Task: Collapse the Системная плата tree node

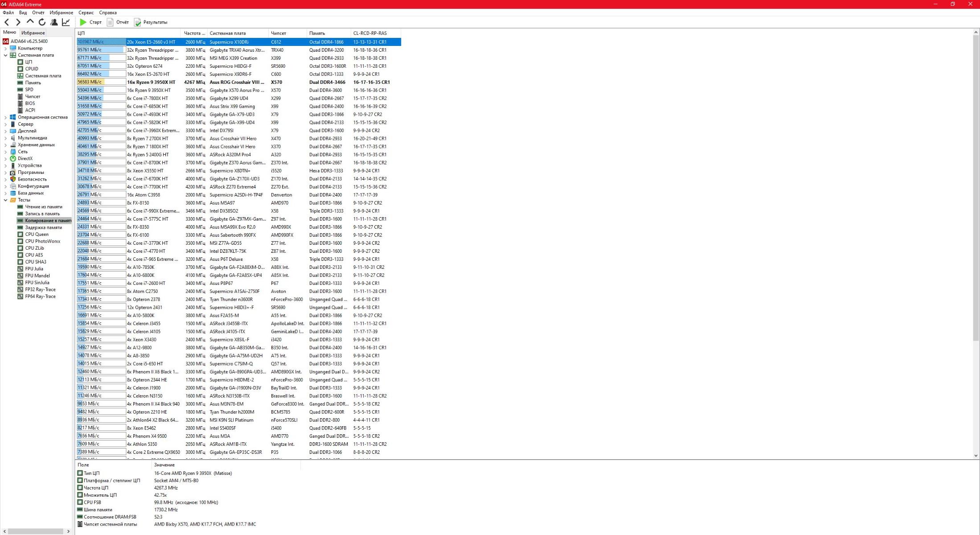Action: 5,55
